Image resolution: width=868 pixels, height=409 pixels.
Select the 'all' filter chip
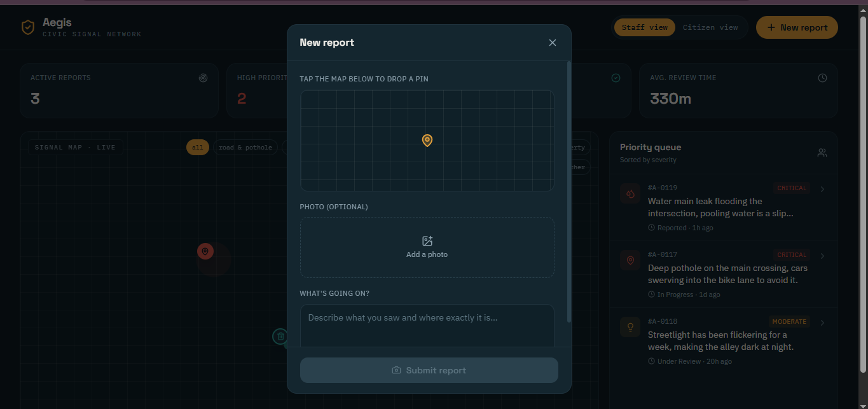[x=198, y=148]
